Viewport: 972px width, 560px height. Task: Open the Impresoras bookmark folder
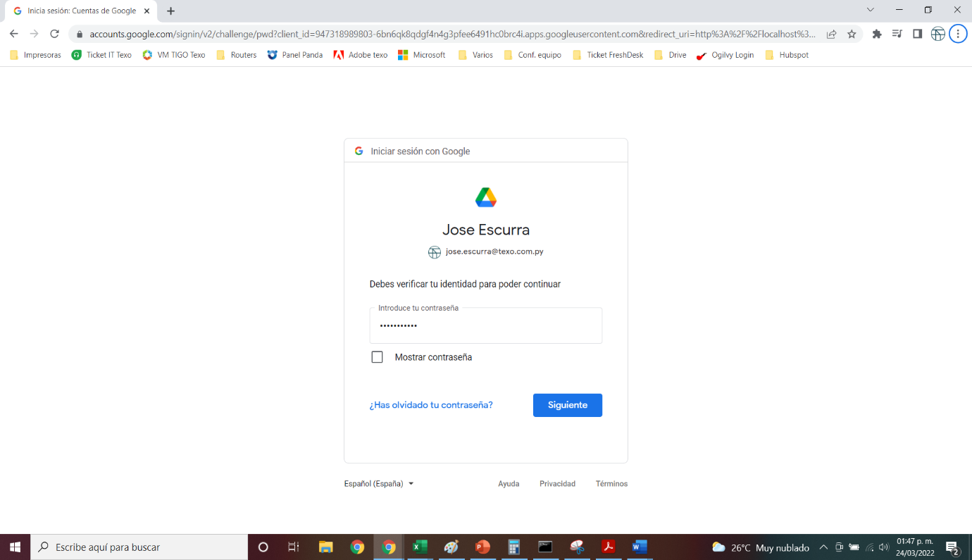(35, 55)
